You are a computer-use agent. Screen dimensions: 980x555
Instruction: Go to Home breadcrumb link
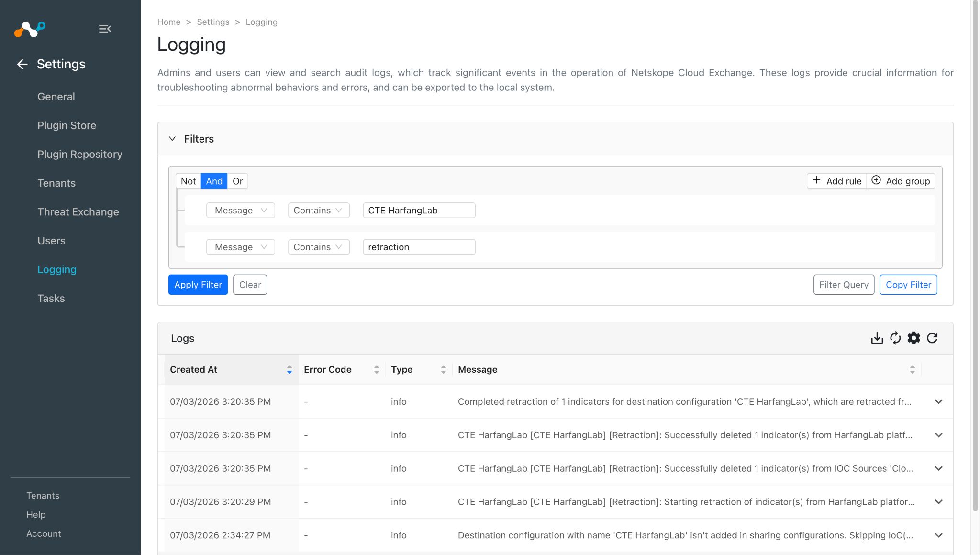pyautogui.click(x=169, y=22)
